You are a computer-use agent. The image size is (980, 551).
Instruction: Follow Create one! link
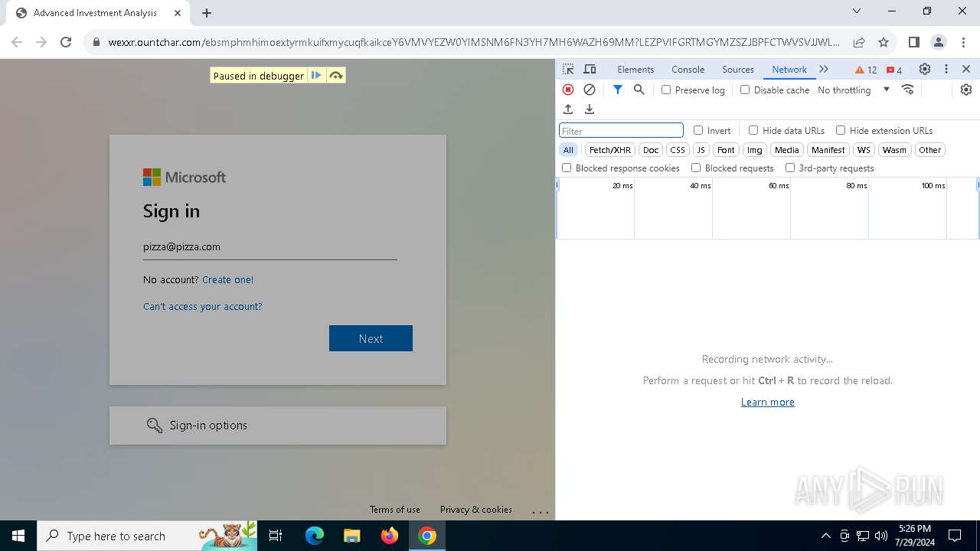[x=227, y=279]
